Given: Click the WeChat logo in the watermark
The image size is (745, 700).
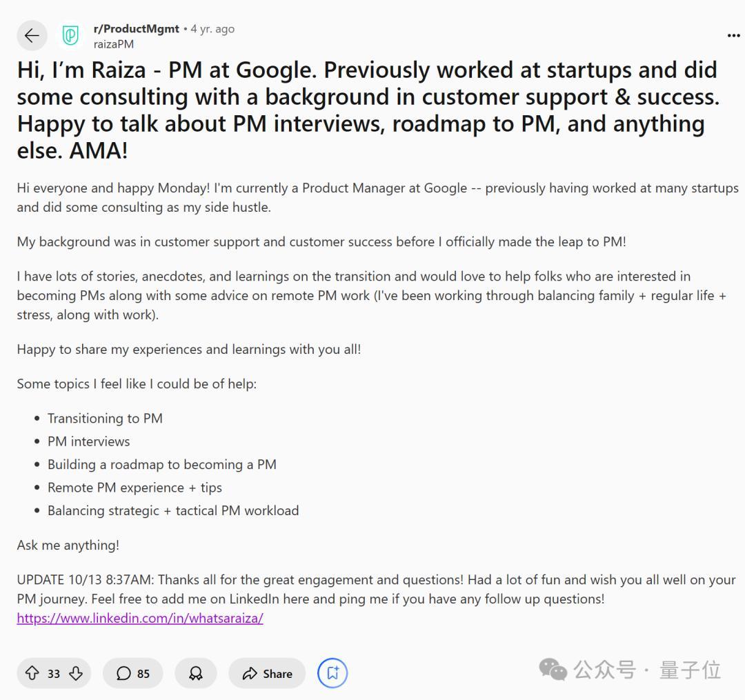Looking at the screenshot, I should (553, 669).
